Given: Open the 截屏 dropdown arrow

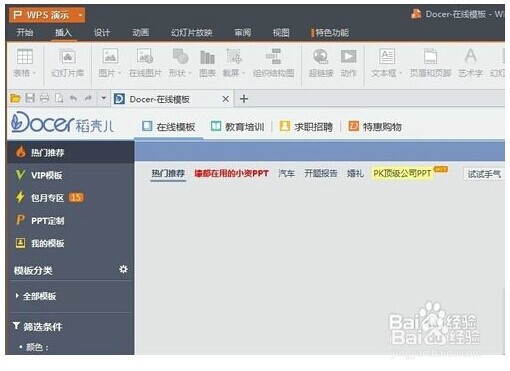Looking at the screenshot, I should [243, 73].
